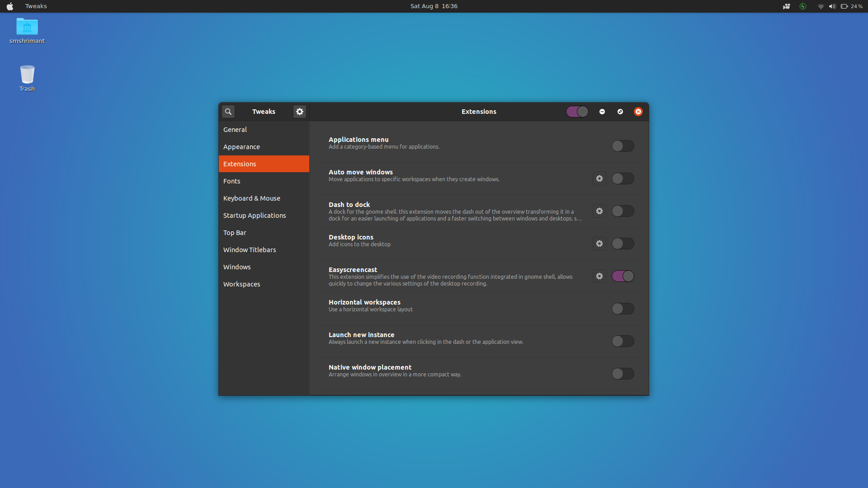Click the video recorder icon in top bar
The height and width of the screenshot is (488, 868).
pyautogui.click(x=787, y=6)
